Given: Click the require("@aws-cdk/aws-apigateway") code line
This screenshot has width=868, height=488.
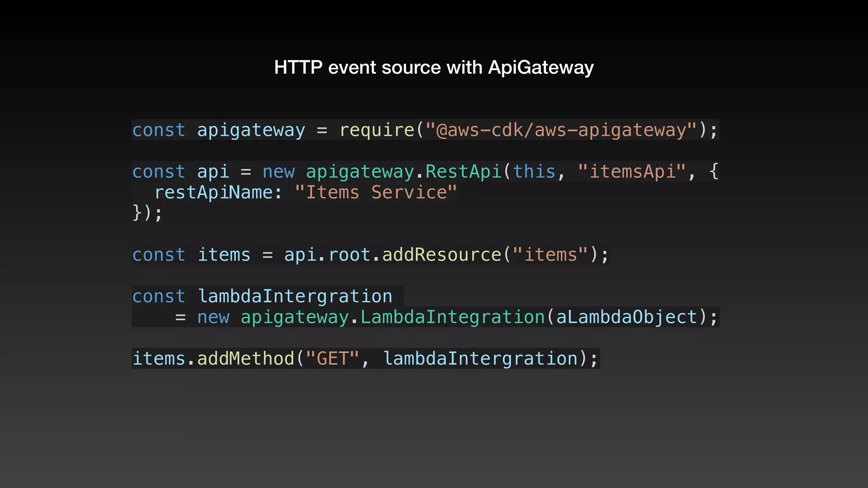Looking at the screenshot, I should 426,130.
